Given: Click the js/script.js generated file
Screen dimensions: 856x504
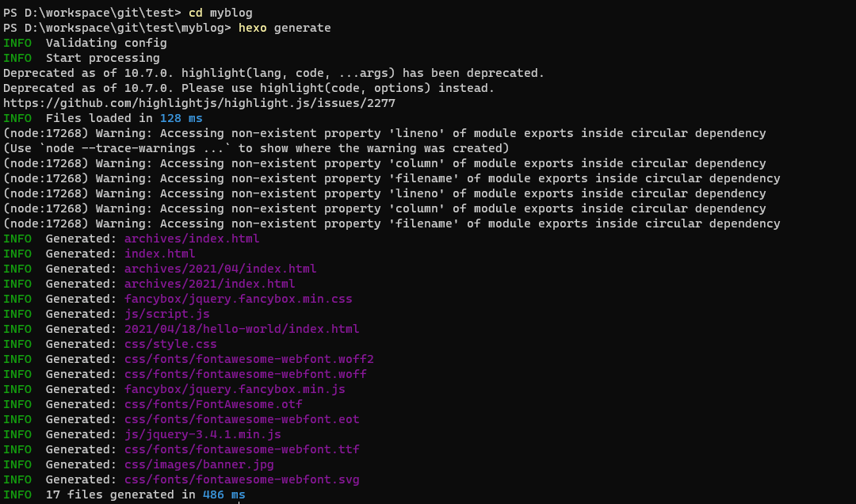Looking at the screenshot, I should click(166, 314).
